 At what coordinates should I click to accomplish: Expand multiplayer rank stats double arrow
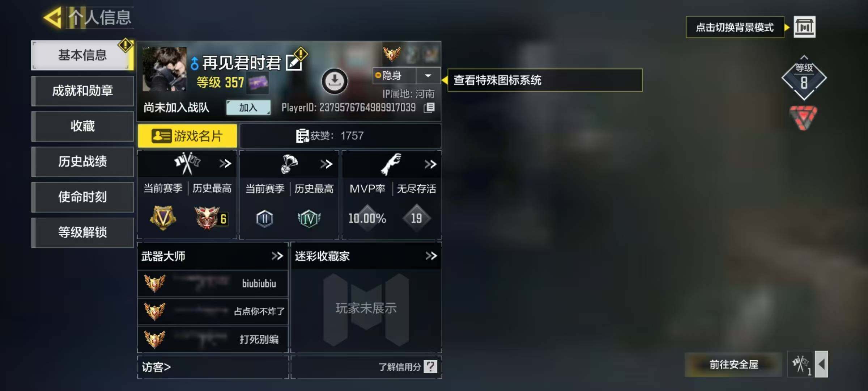(x=225, y=164)
